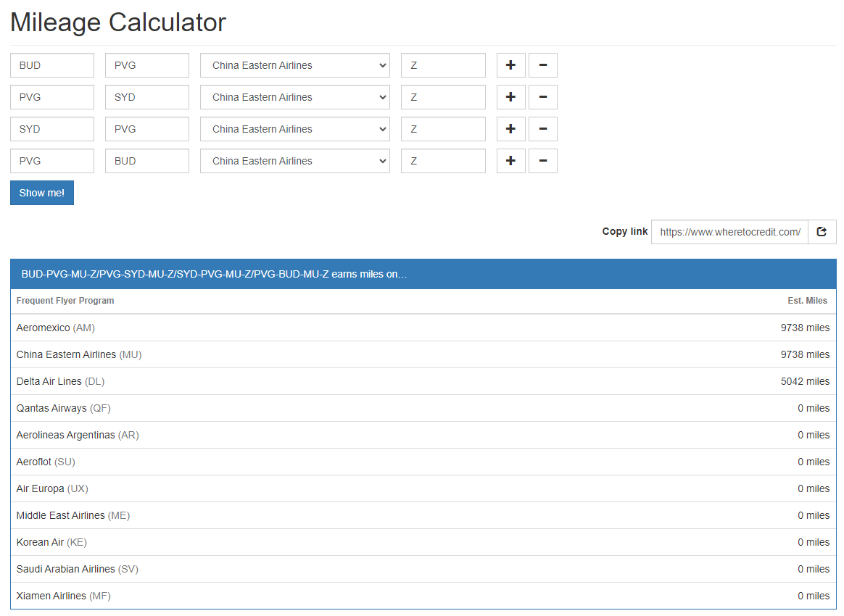Click the Frequent Flyer Program column header
The image size is (844, 616).
[x=65, y=301]
